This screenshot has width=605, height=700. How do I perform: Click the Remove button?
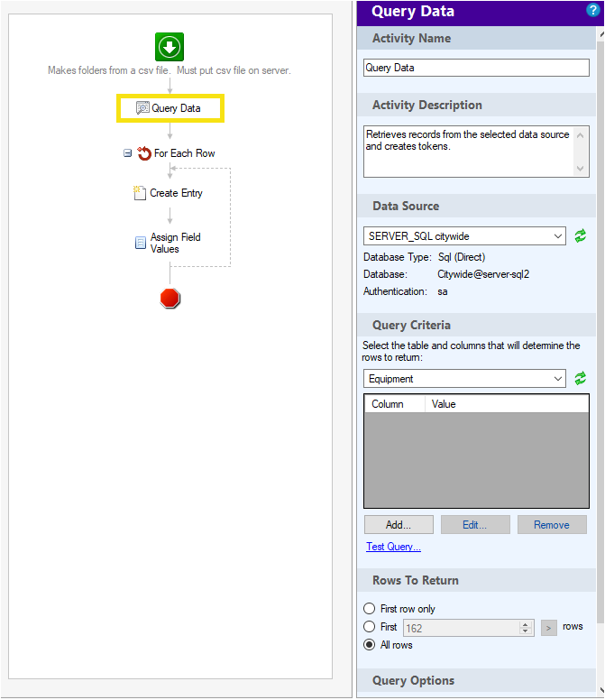click(552, 525)
